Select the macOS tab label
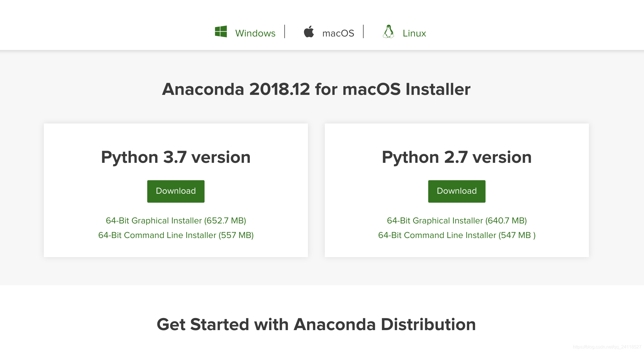The width and height of the screenshot is (644, 352). pyautogui.click(x=338, y=33)
